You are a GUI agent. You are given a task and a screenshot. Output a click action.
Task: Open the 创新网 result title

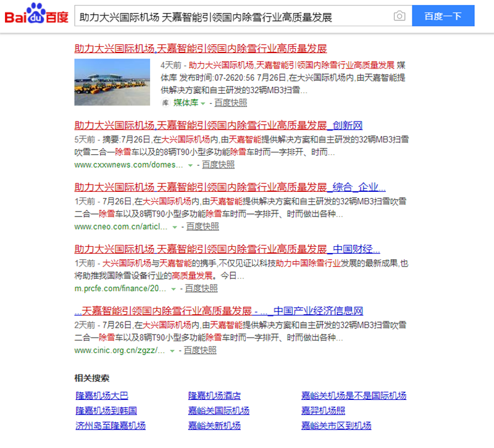(218, 125)
